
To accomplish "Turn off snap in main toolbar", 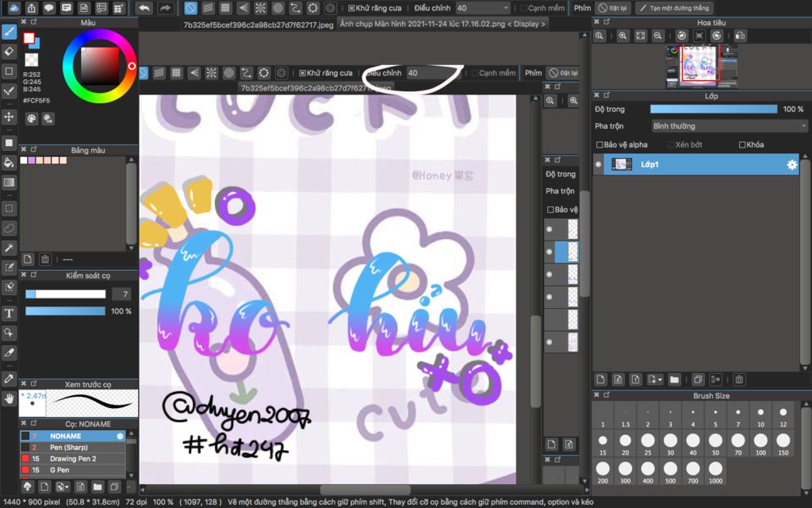I will point(190,8).
